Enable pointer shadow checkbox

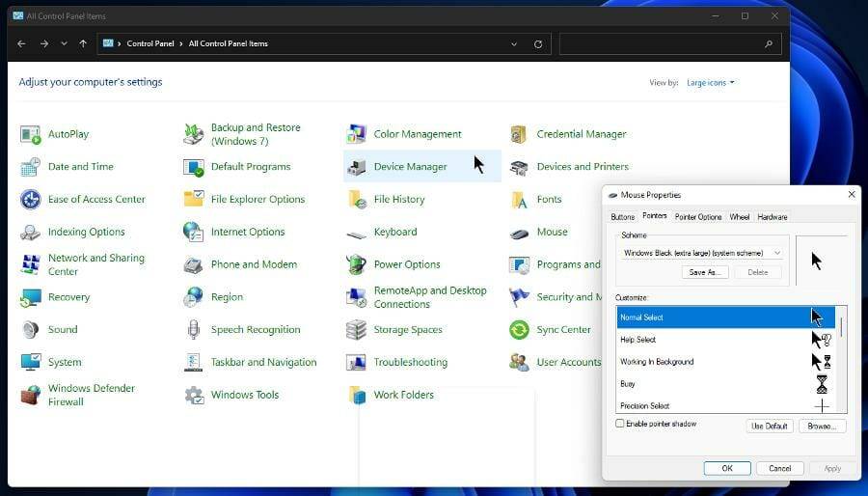coord(620,424)
